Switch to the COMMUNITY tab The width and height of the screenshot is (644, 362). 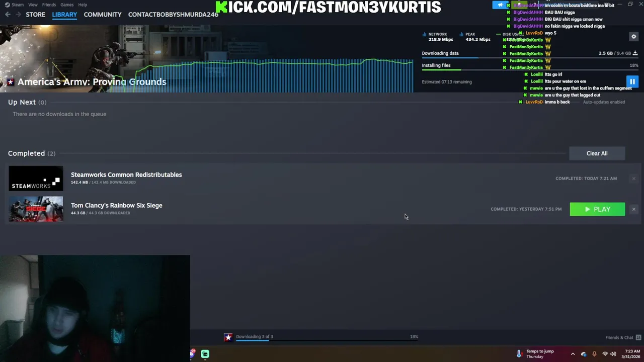click(x=103, y=15)
